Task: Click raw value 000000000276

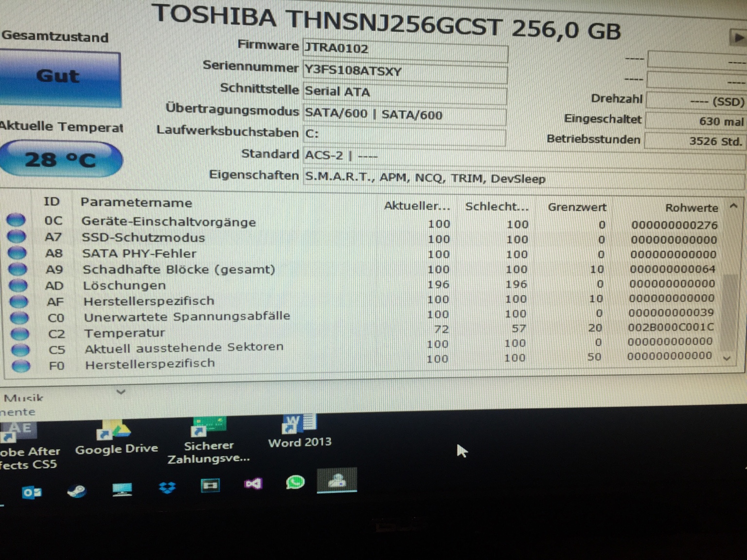Action: [675, 225]
